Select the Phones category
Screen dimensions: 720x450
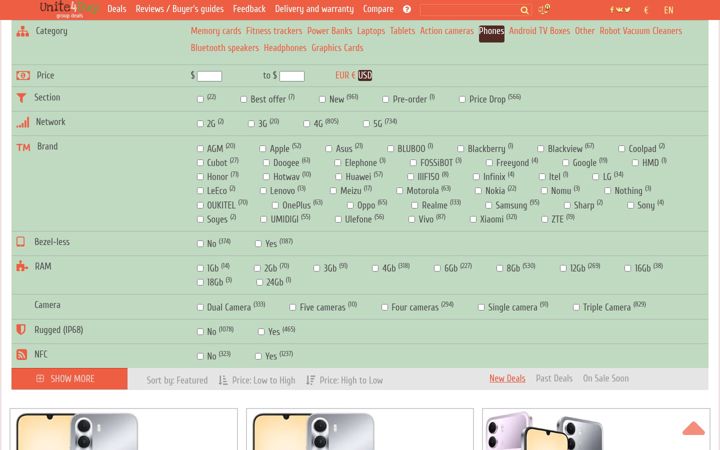point(491,33)
